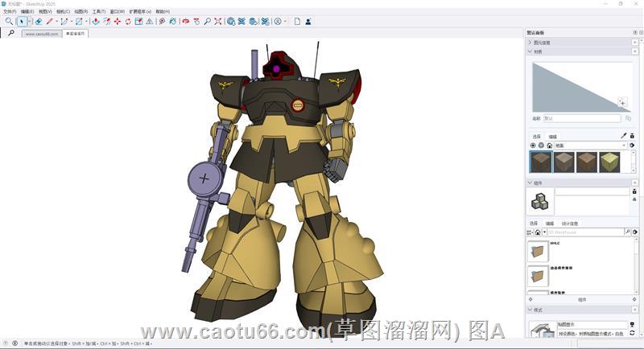Open the Rectangle tool dropdown arrow
Image resolution: width=644 pixels, height=349 pixels.
pos(86,22)
